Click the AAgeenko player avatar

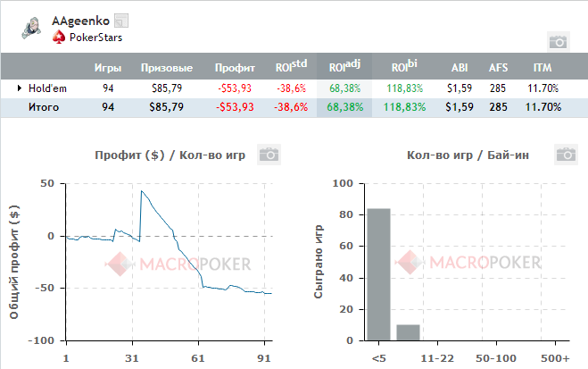click(32, 27)
